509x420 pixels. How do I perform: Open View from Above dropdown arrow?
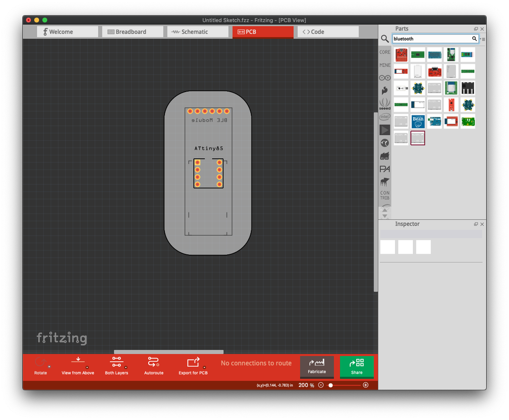[87, 368]
